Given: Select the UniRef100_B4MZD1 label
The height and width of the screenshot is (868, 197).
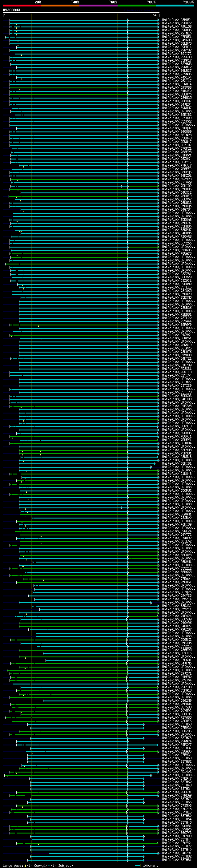Looking at the screenshot, I should (x=176, y=176).
